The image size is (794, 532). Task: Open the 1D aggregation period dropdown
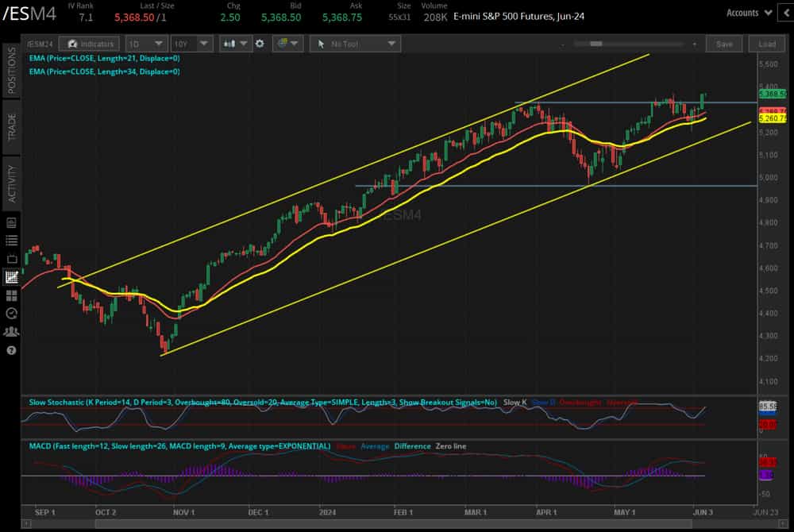[146, 44]
